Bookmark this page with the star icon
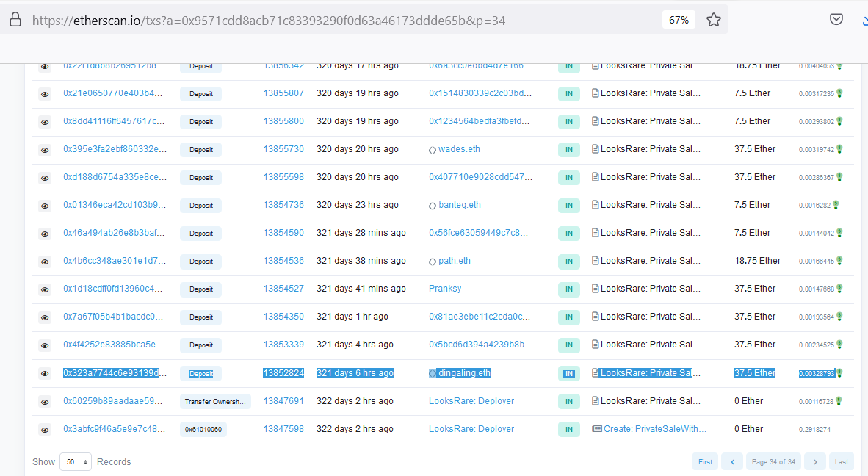 (714, 20)
